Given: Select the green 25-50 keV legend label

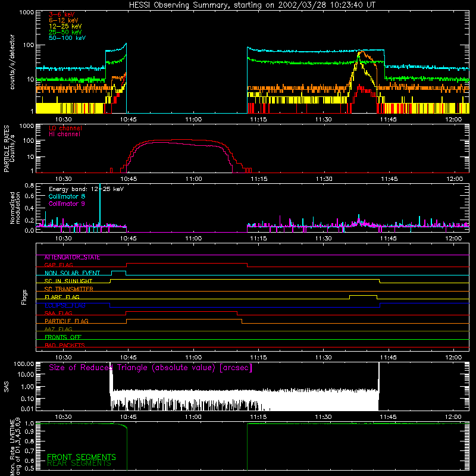Looking at the screenshot, I should click(65, 32).
